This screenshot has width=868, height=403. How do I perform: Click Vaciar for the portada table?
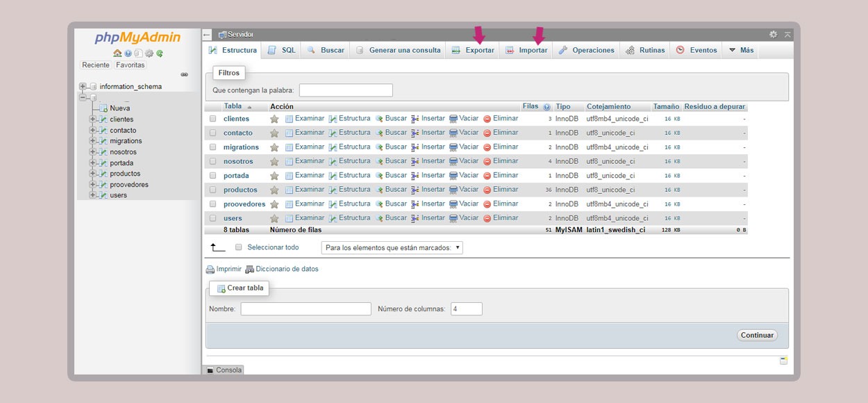click(x=464, y=175)
